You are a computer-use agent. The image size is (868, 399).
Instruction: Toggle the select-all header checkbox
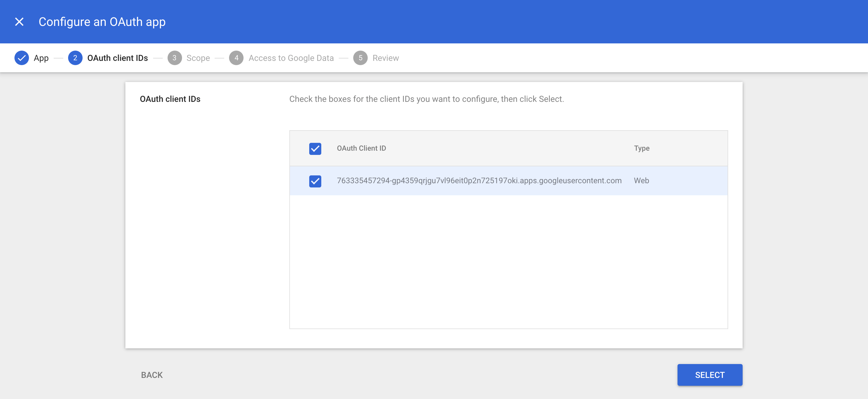[x=315, y=149]
